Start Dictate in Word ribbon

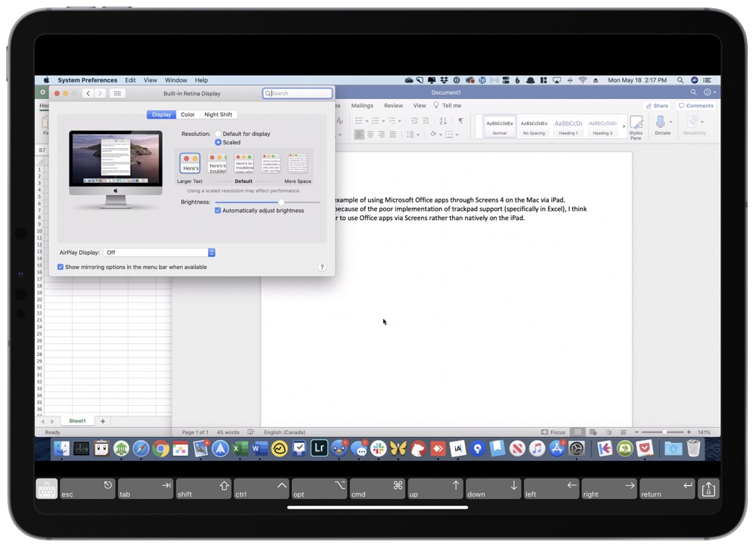(x=661, y=125)
